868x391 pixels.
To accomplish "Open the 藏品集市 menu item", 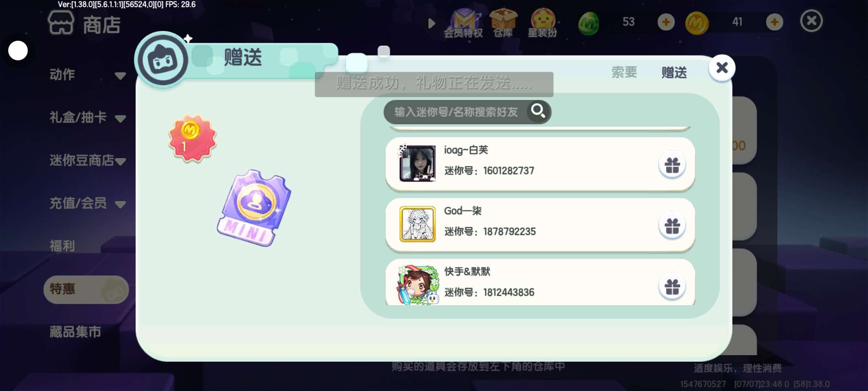I will click(x=75, y=332).
